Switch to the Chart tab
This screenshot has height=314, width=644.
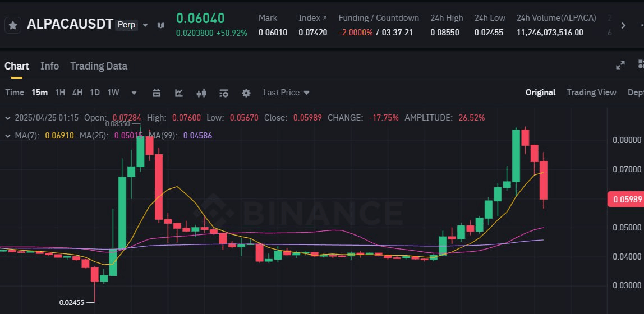click(17, 66)
